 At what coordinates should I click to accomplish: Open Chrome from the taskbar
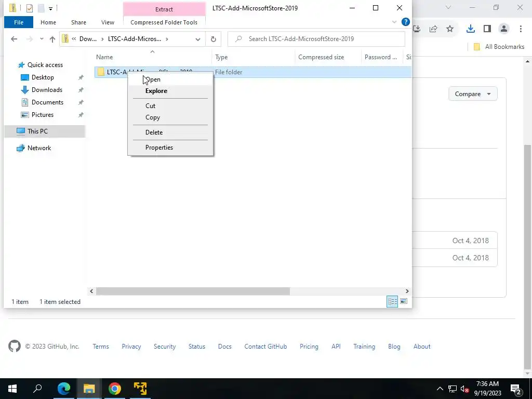pos(115,389)
